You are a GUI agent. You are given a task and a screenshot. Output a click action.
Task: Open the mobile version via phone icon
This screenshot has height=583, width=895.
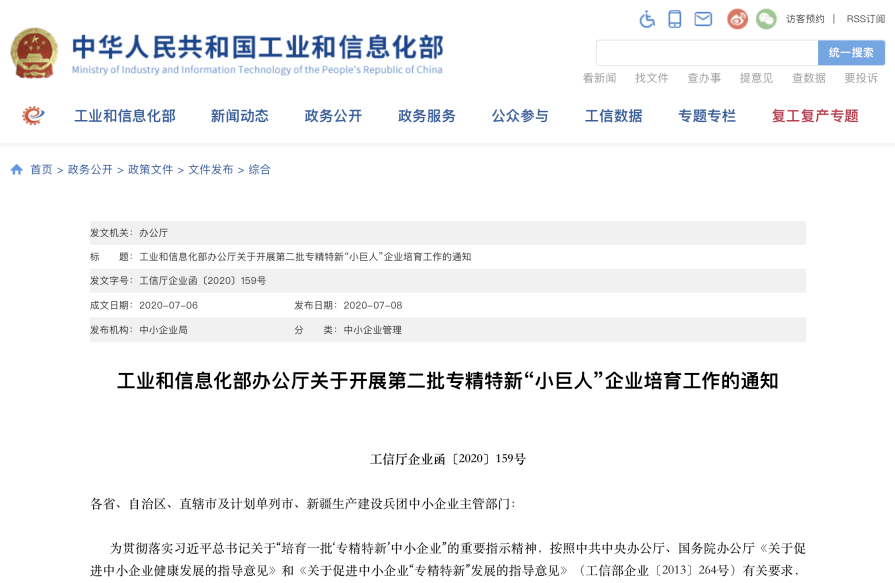pos(675,17)
